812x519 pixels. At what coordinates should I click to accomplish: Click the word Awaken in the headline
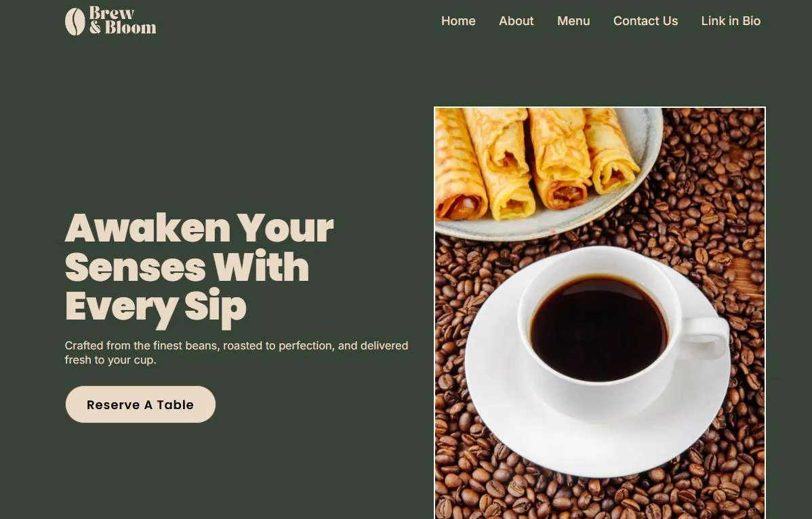coord(148,228)
